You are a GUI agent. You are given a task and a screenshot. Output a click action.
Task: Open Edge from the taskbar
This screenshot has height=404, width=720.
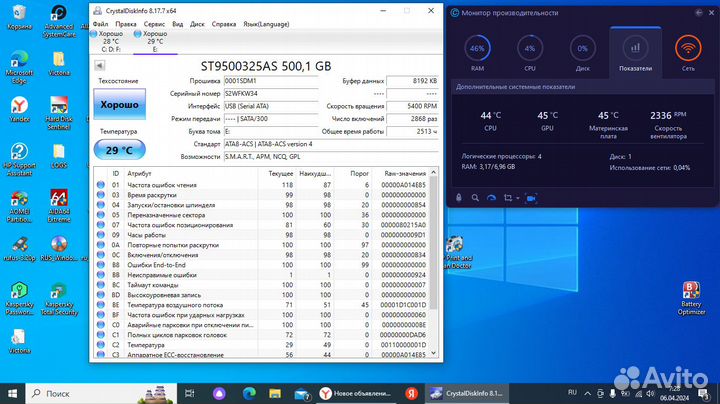tap(249, 393)
